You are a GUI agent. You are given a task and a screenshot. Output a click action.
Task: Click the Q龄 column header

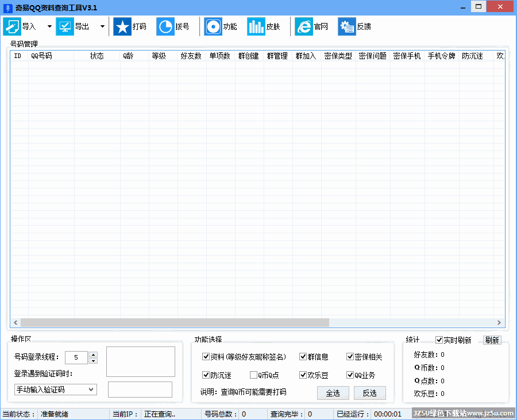(134, 56)
